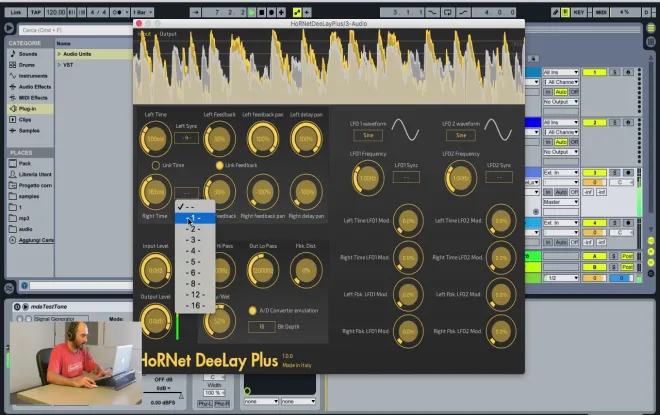Image resolution: width=660 pixels, height=415 pixels.
Task: Select the Sounds category in browser
Action: coord(30,54)
